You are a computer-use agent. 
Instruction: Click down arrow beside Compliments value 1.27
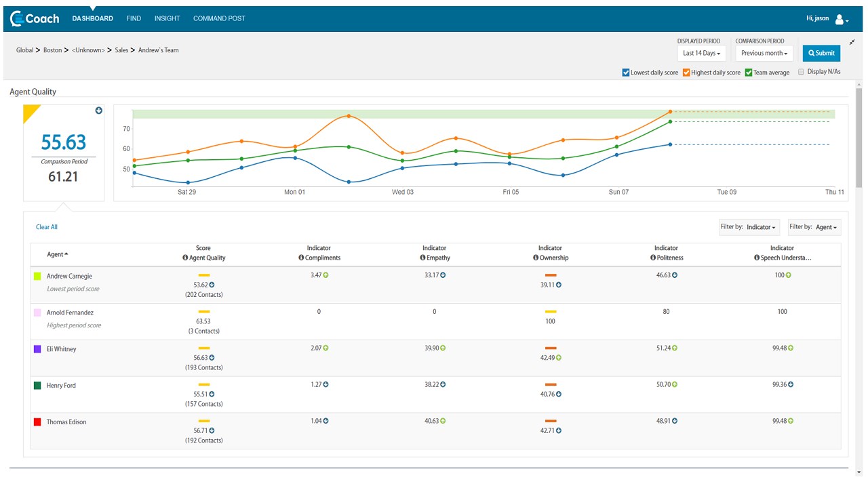tap(325, 385)
